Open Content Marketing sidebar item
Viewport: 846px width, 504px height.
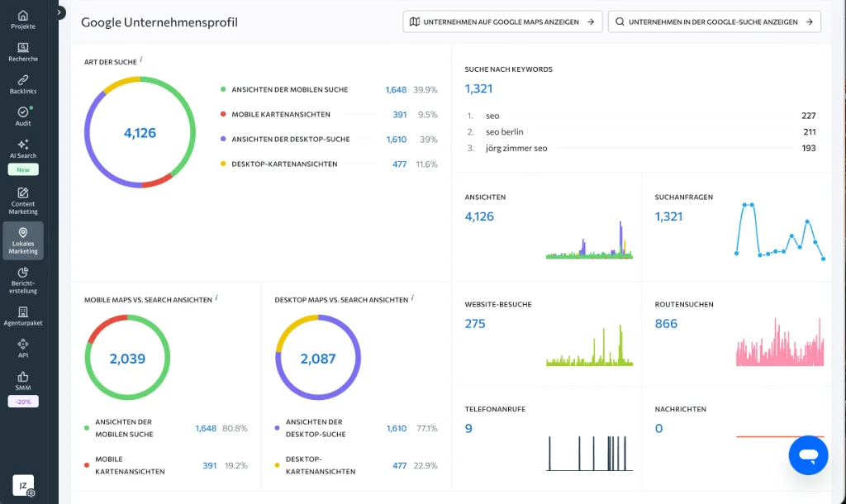click(x=23, y=201)
